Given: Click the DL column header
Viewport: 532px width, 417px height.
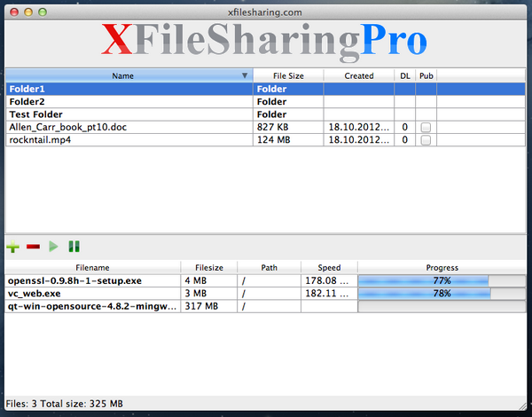Looking at the screenshot, I should 405,75.
